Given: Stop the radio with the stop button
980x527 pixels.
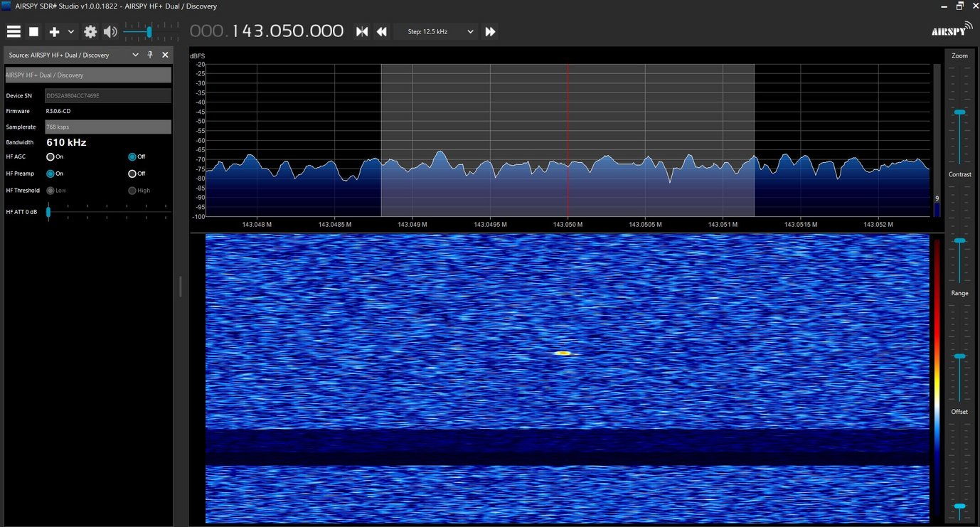Looking at the screenshot, I should (33, 31).
